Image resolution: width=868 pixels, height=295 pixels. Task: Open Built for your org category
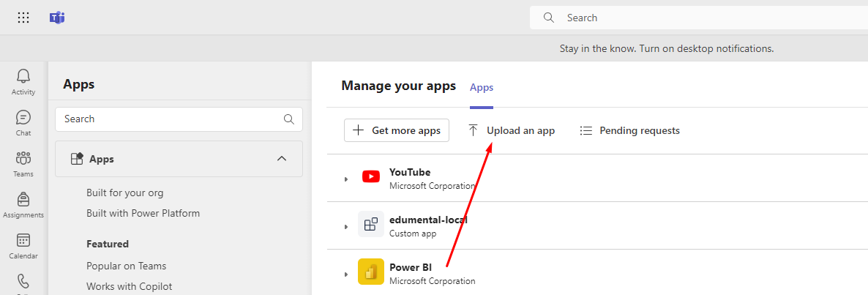[125, 193]
